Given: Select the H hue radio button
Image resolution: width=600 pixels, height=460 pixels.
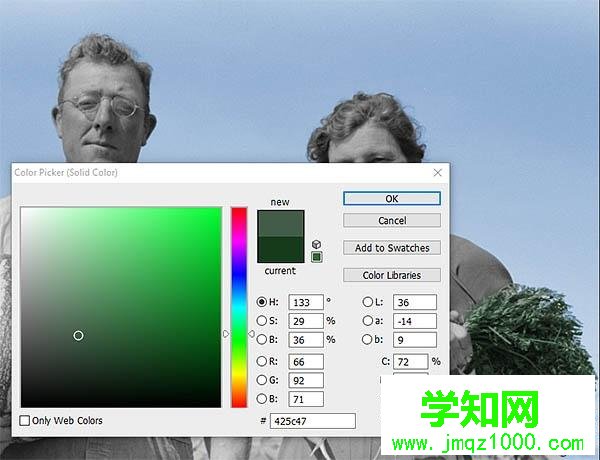Looking at the screenshot, I should [262, 302].
